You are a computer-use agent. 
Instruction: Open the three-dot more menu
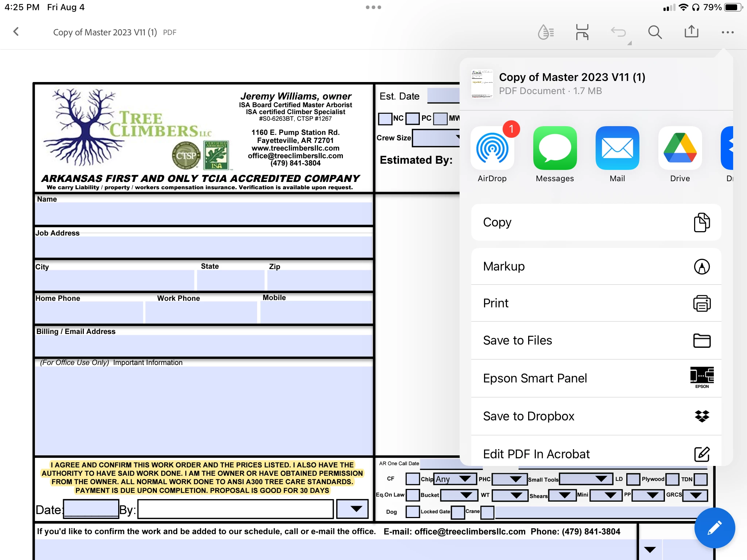click(x=727, y=32)
